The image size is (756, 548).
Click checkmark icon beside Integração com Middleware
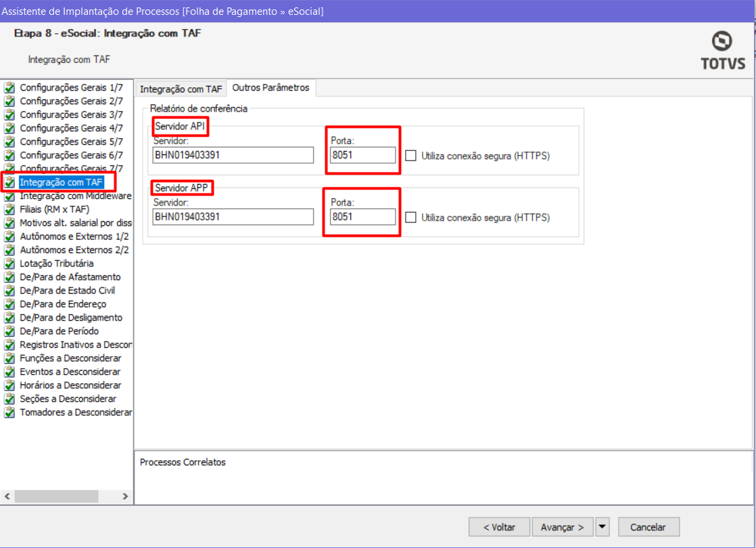tap(9, 196)
